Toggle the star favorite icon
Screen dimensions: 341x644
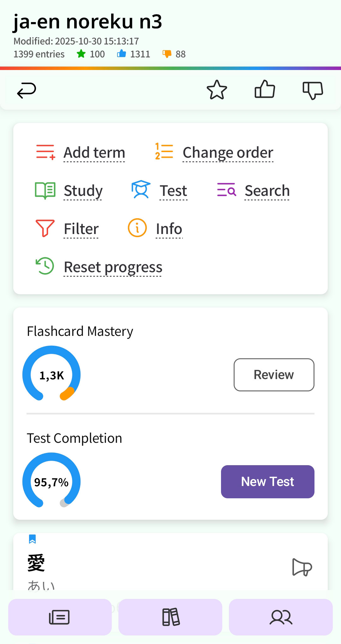coord(217,90)
